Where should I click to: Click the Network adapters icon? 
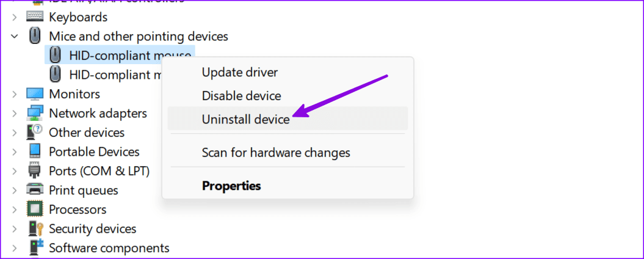click(35, 113)
